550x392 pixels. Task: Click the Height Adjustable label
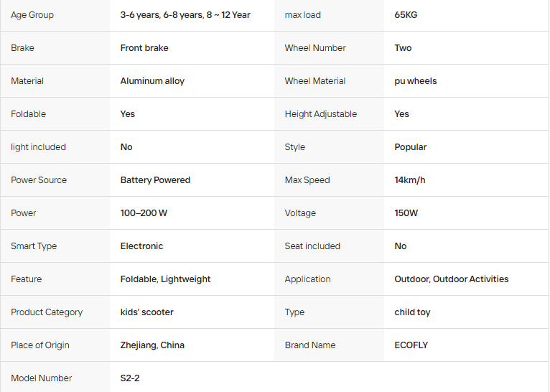click(321, 114)
